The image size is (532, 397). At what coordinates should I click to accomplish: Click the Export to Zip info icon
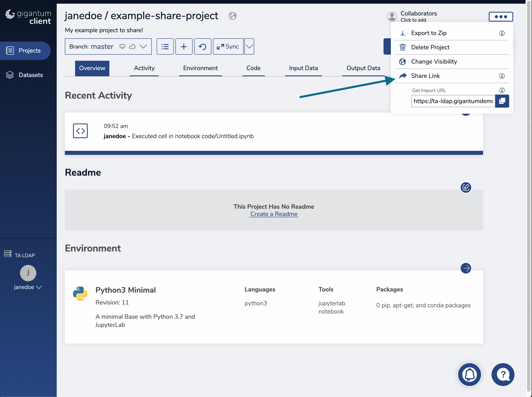click(502, 33)
